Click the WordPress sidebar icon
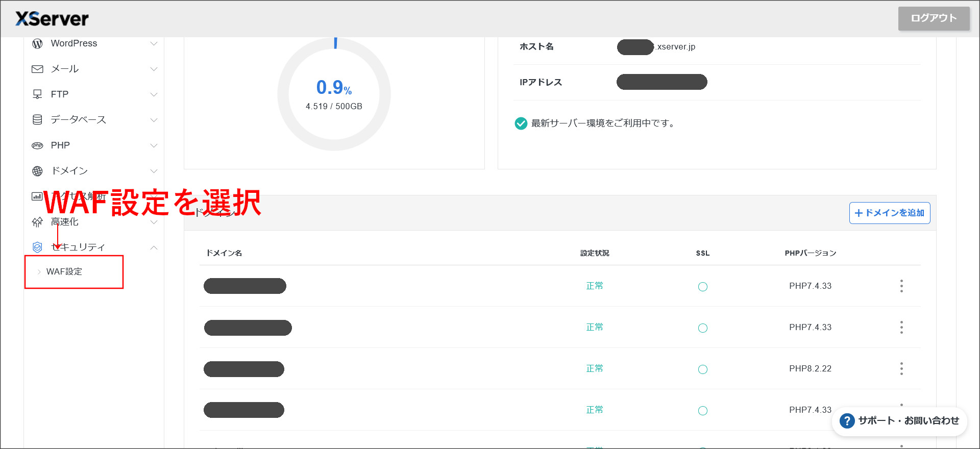Image resolution: width=980 pixels, height=449 pixels. 37,44
